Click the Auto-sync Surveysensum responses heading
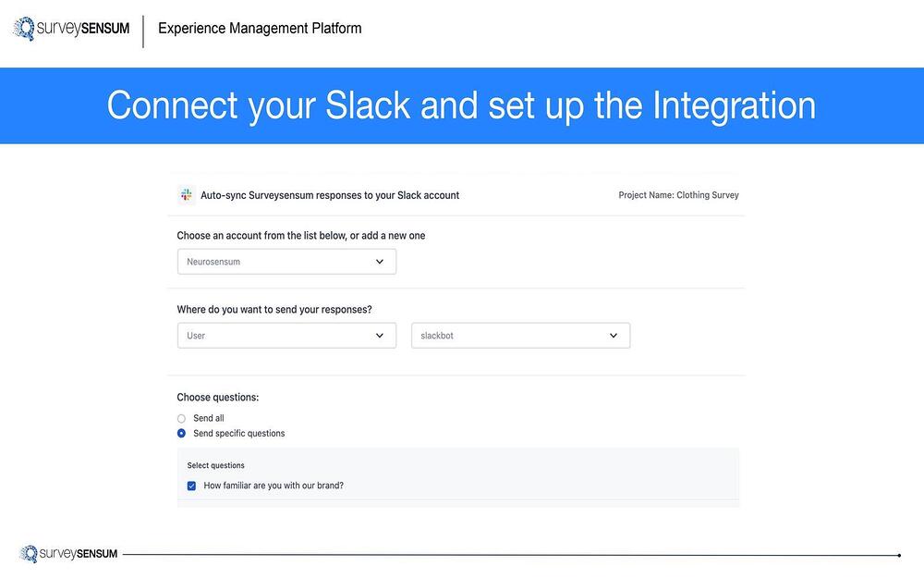This screenshot has height=578, width=924. [330, 195]
